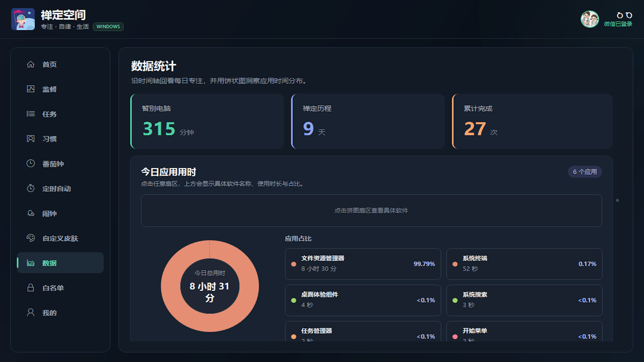Select the 任务管理器 usage row
The image size is (644, 362).
(363, 331)
